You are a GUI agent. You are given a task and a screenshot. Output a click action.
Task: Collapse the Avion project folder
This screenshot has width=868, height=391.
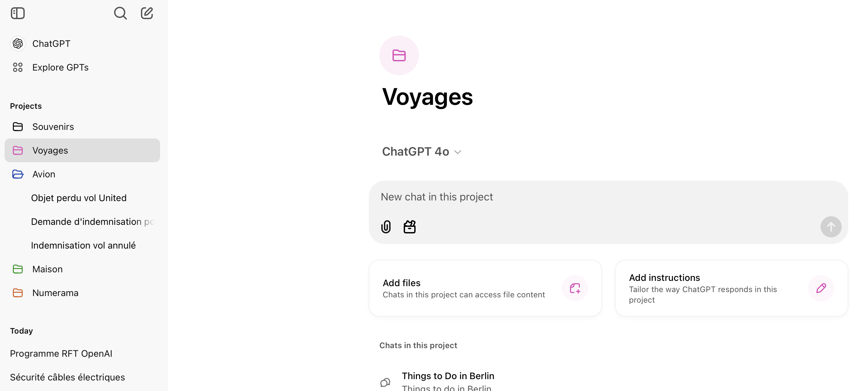[17, 174]
